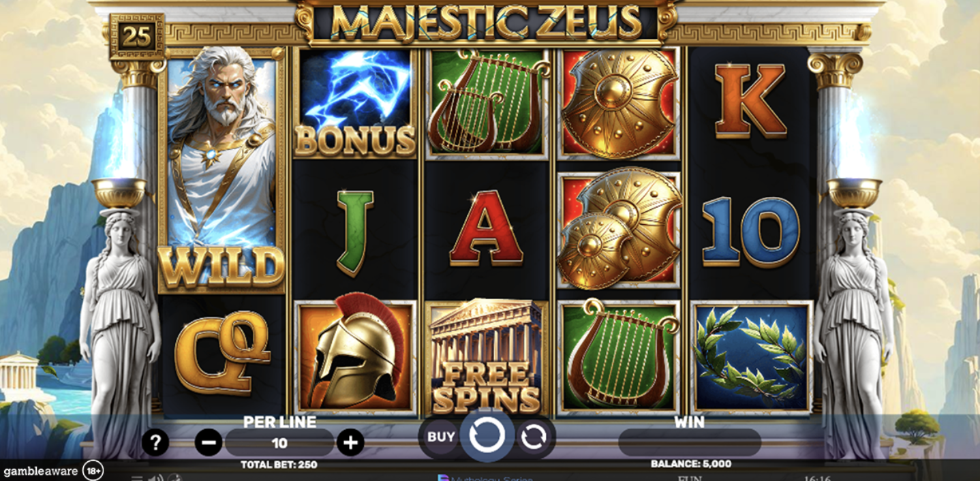This screenshot has height=481, width=980.
Task: Toggle the sound speaker icon
Action: (156, 478)
